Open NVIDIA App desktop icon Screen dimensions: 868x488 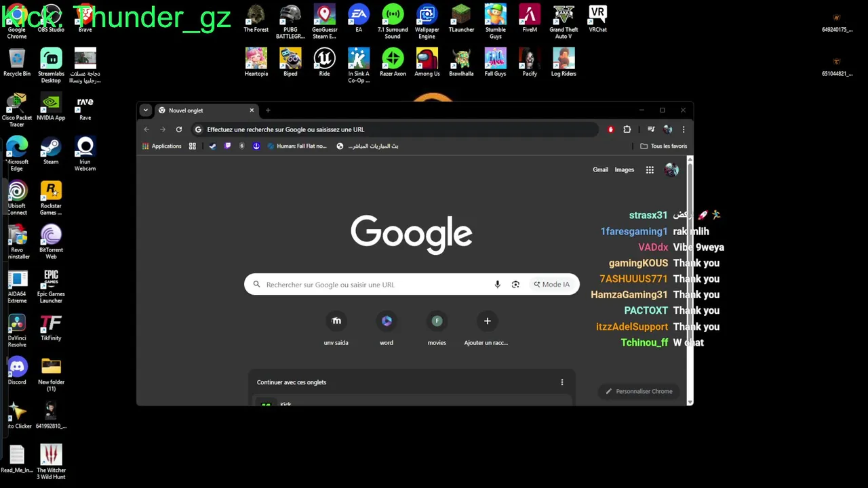click(x=51, y=107)
